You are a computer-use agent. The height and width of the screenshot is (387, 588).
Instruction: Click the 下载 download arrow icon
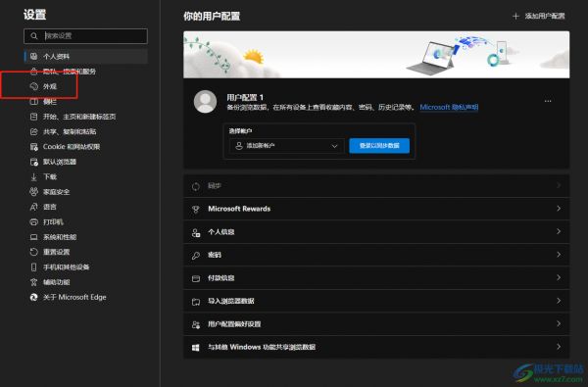coord(33,176)
